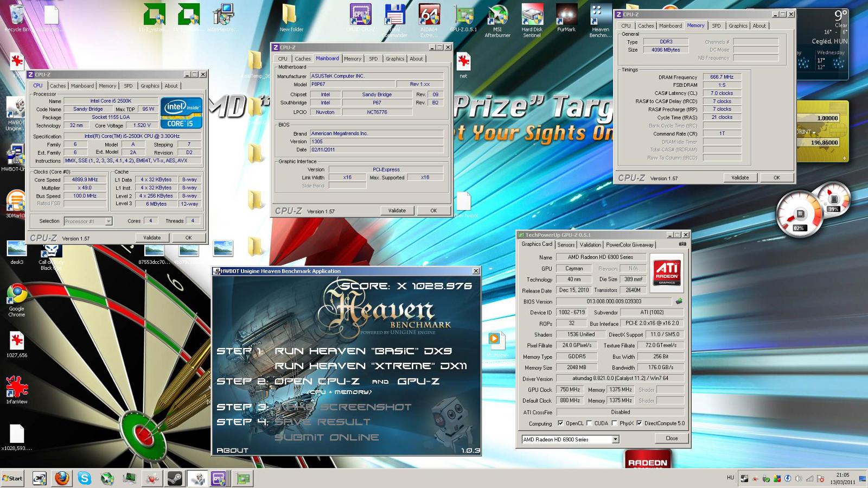Open Firefox from the taskbar
868x488 pixels.
(x=62, y=478)
